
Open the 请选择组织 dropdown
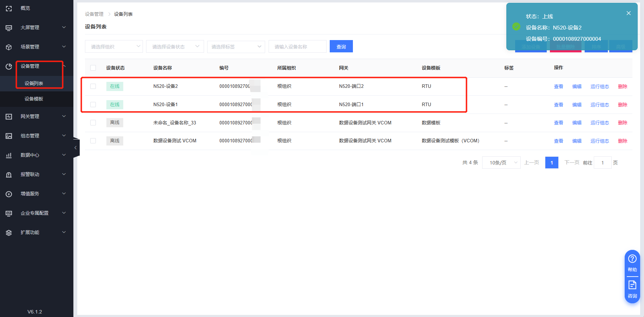pyautogui.click(x=114, y=46)
